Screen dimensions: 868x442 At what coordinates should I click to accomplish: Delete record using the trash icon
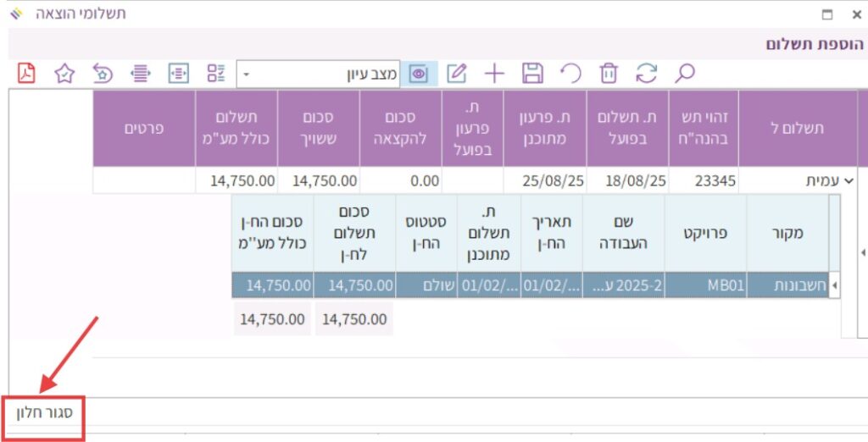tap(609, 74)
